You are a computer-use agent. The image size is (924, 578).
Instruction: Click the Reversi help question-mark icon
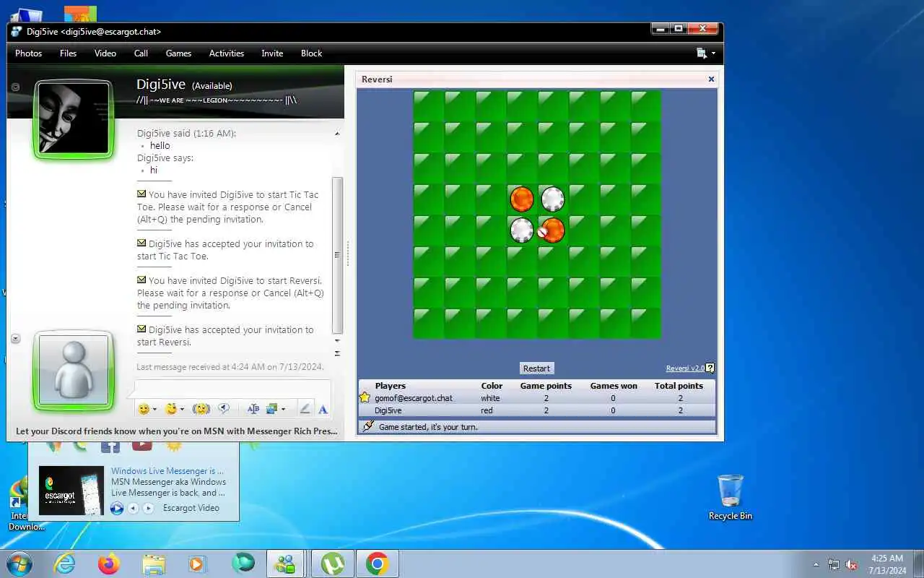click(710, 368)
